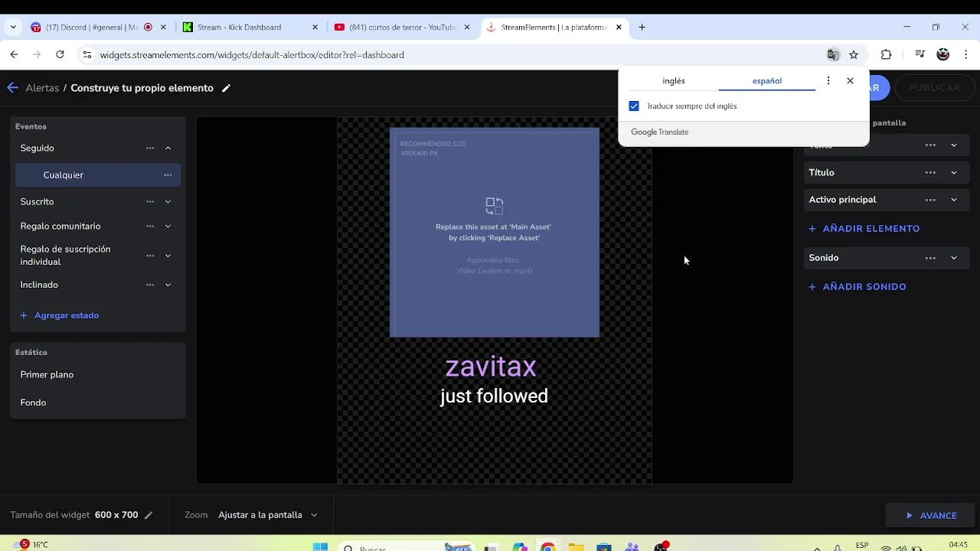Open the Activo principal options menu

[930, 200]
